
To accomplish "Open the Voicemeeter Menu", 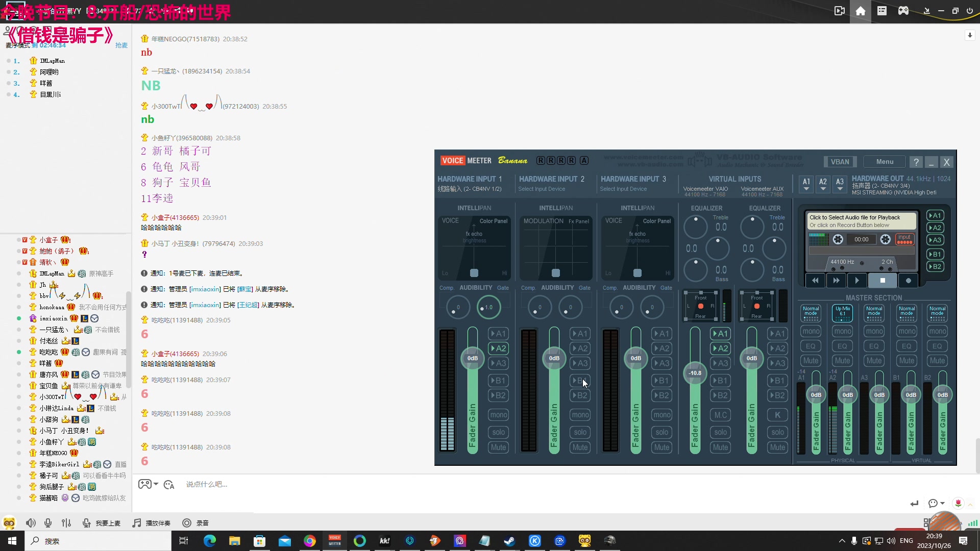I will pyautogui.click(x=885, y=162).
